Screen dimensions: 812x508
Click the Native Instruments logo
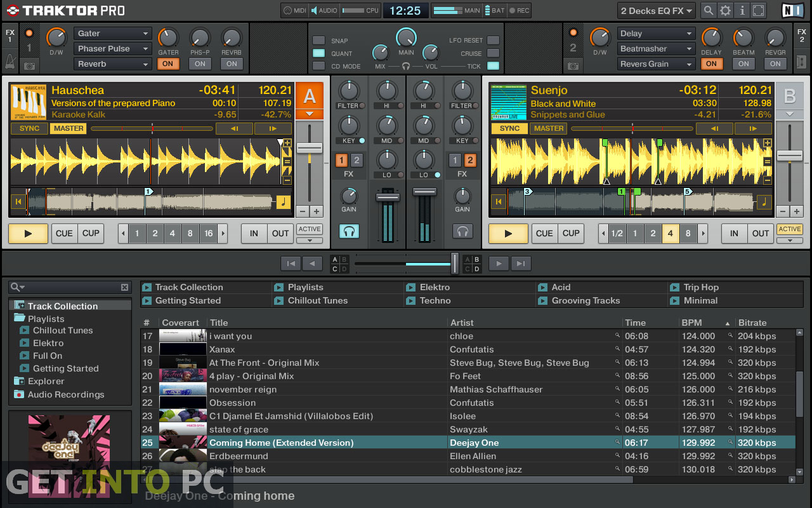tap(791, 10)
